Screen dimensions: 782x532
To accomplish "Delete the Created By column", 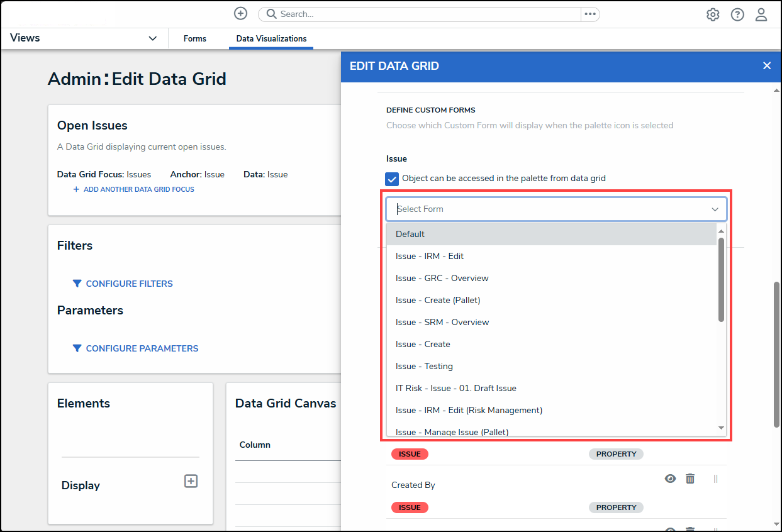I will (690, 479).
